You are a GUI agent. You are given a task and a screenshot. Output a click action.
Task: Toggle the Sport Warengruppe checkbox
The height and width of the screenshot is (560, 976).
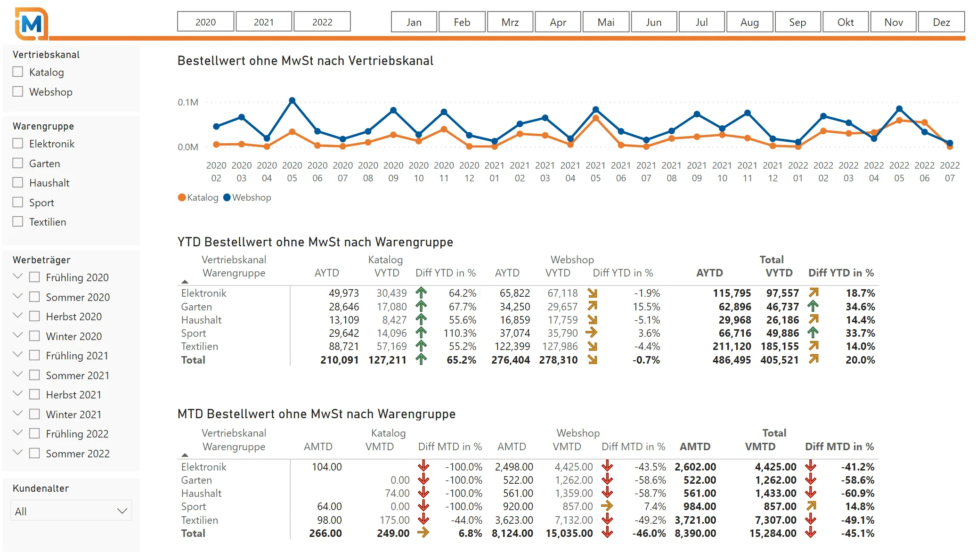[18, 202]
